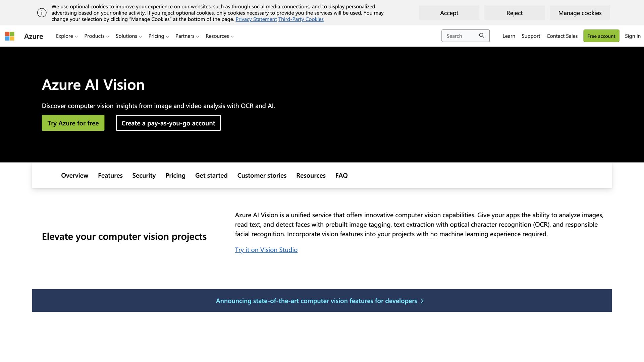Click Create a pay-as-you-go account
The image size is (644, 362).
pos(168,123)
